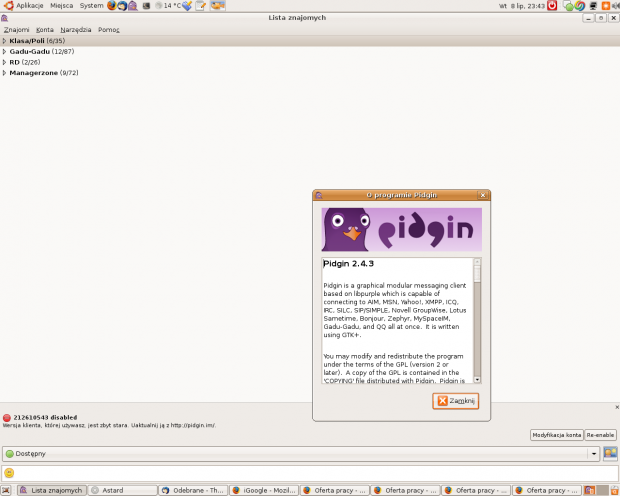
Task: Expand the Managerzone buddy group
Action: pyautogui.click(x=4, y=73)
